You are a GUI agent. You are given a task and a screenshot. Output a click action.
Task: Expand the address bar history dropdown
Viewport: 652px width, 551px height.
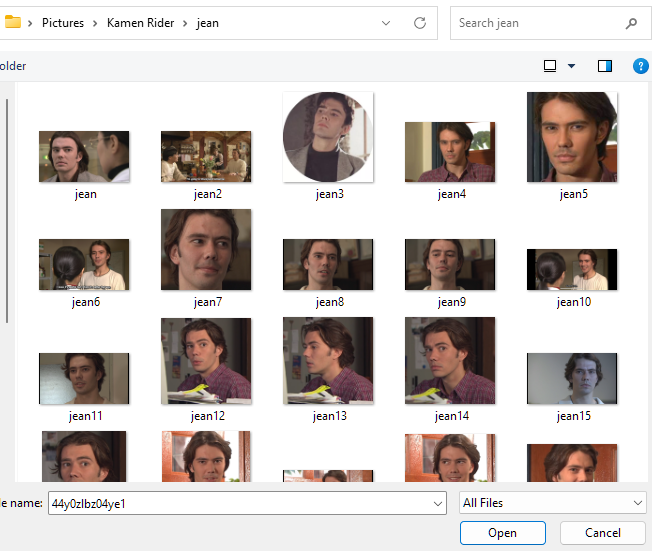pos(386,23)
